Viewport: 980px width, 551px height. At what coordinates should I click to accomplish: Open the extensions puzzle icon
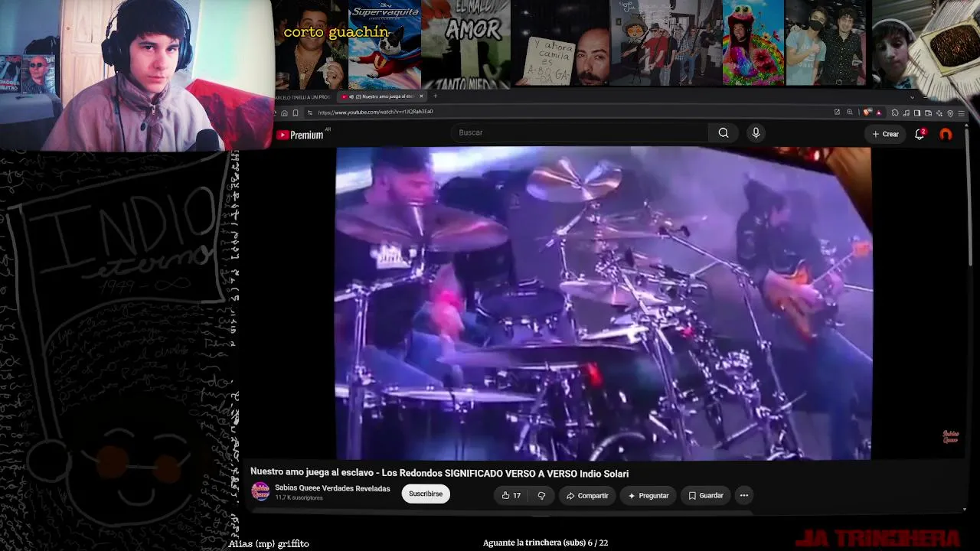tap(895, 113)
